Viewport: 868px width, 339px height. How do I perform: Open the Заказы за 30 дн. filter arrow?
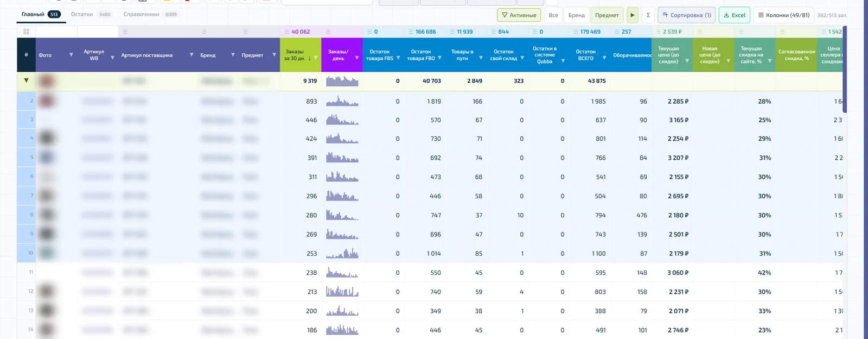316,58
